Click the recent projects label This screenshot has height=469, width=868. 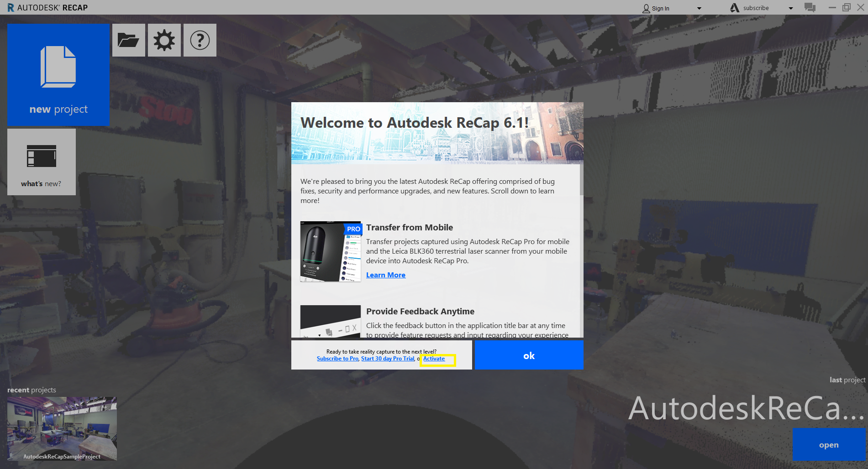tap(32, 390)
